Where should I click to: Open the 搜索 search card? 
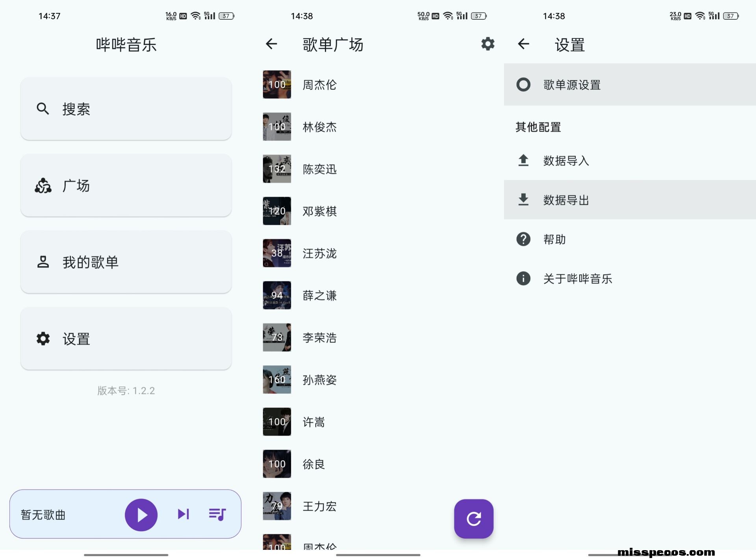coord(126,109)
